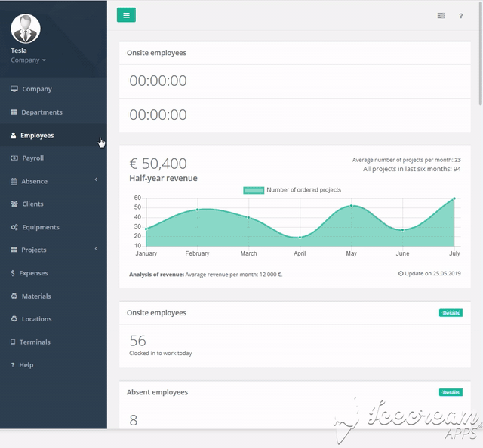Click the May data point on chart

(351, 206)
